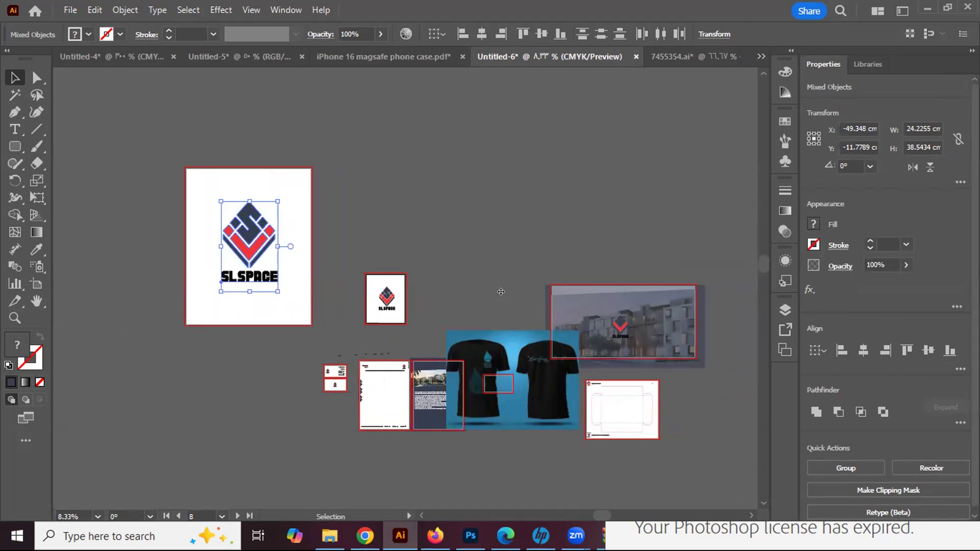The image size is (980, 551).
Task: Open the stroke weight dropdown in Appearance
Action: tap(906, 245)
